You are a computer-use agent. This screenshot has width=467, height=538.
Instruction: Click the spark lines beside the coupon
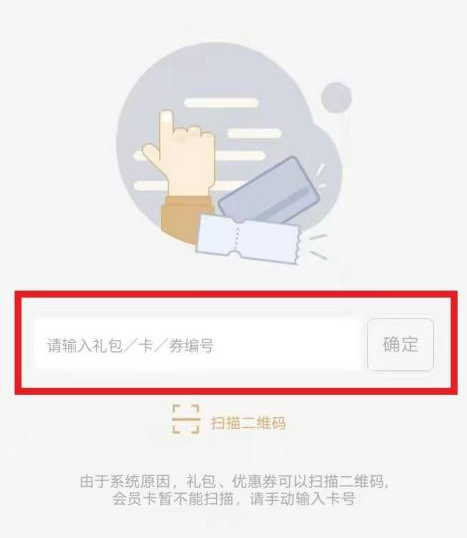318,246
